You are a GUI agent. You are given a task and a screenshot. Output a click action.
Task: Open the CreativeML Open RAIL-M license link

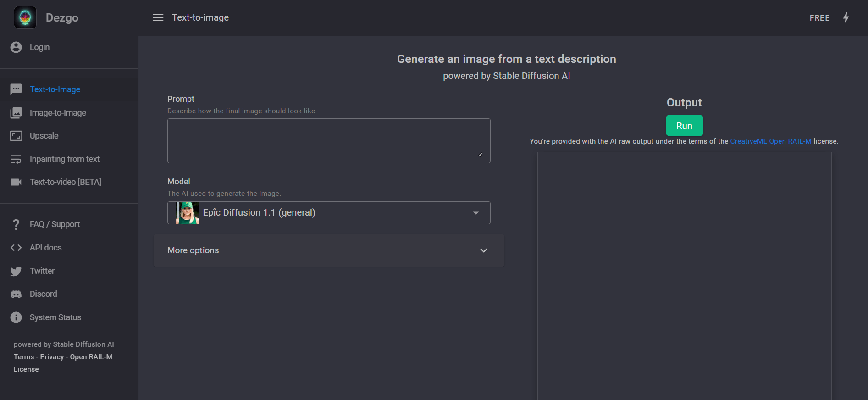point(770,141)
